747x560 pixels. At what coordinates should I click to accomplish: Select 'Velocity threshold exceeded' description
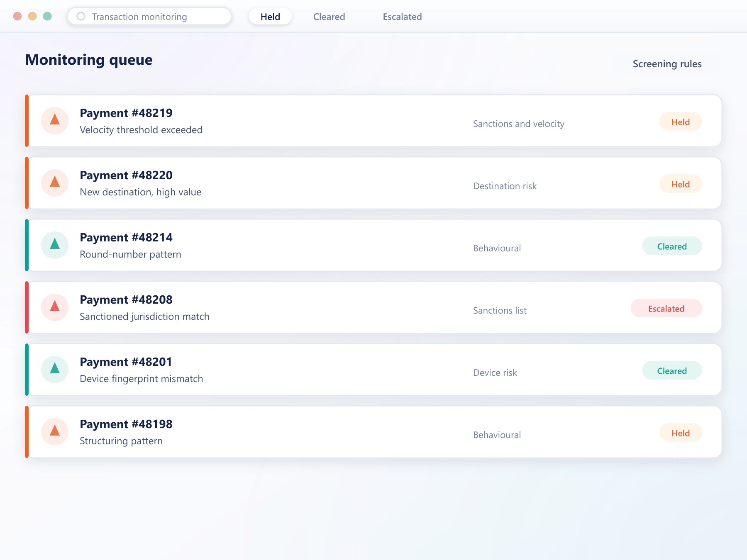141,130
